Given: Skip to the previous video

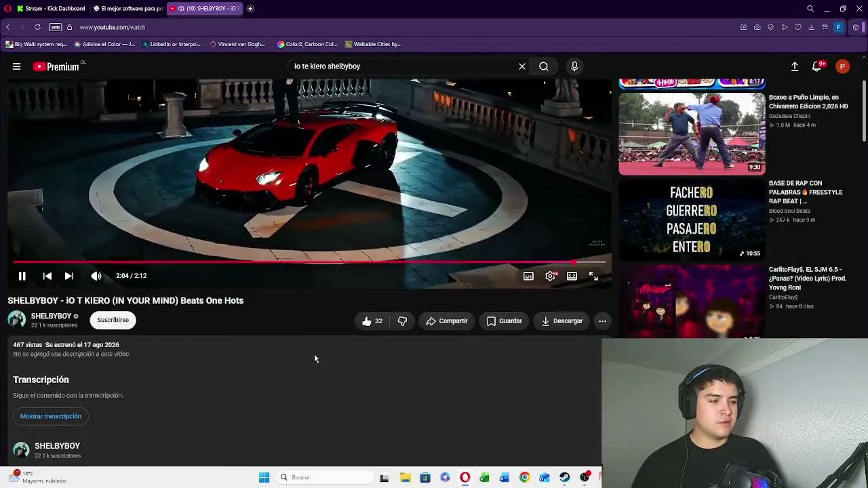Looking at the screenshot, I should [47, 276].
